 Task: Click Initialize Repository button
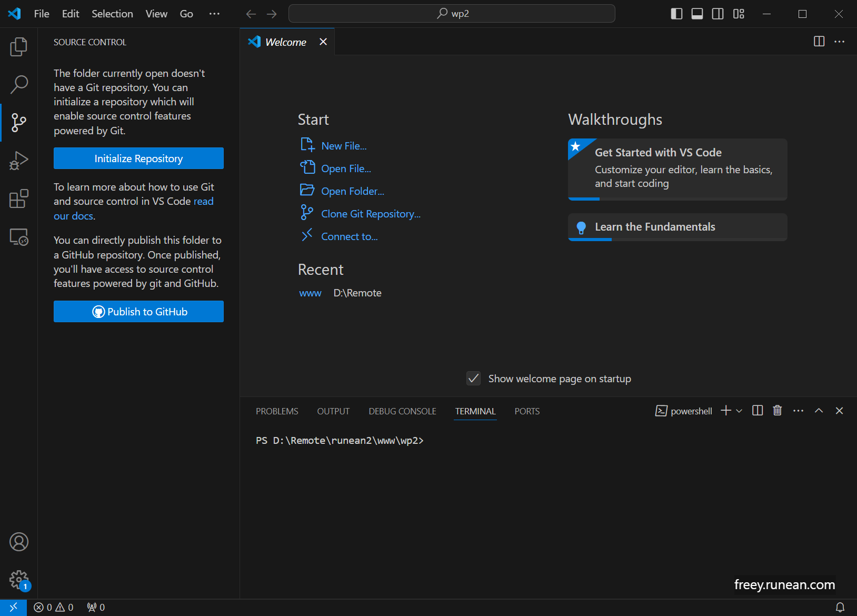click(138, 158)
